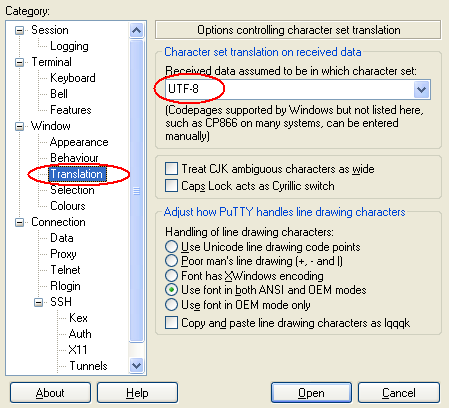Viewport: 449px width, 408px height.
Task: Click the Cancel button
Action: pos(399,393)
